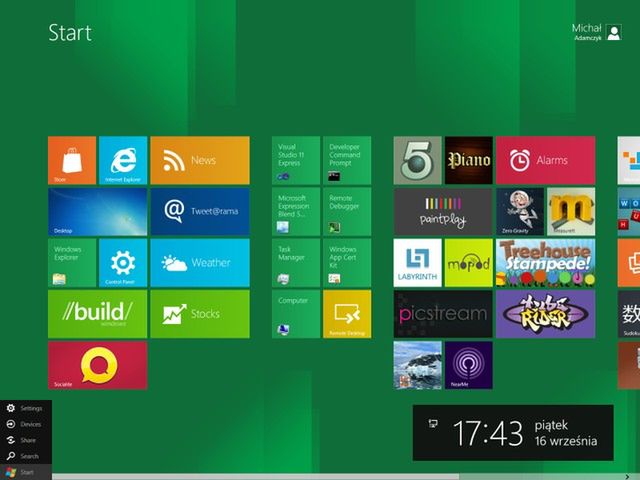Launch Zero Gravity game tile
640x480 pixels.
pos(520,211)
